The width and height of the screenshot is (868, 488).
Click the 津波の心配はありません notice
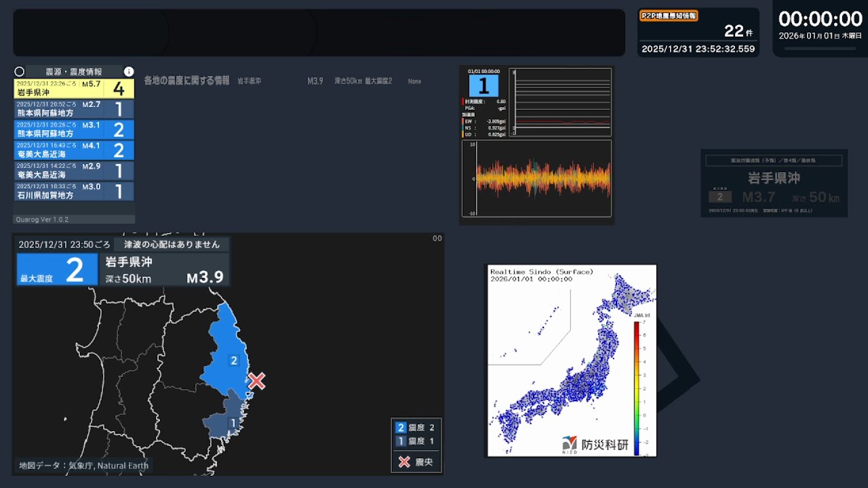172,244
